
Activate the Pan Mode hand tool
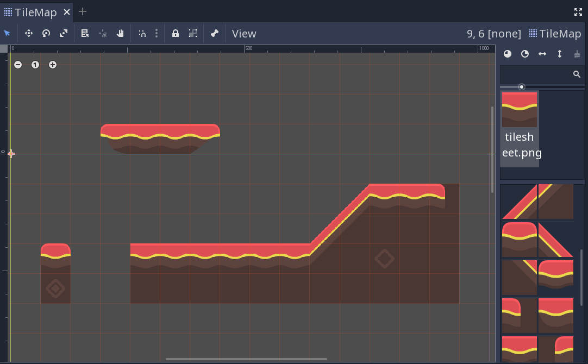click(120, 33)
